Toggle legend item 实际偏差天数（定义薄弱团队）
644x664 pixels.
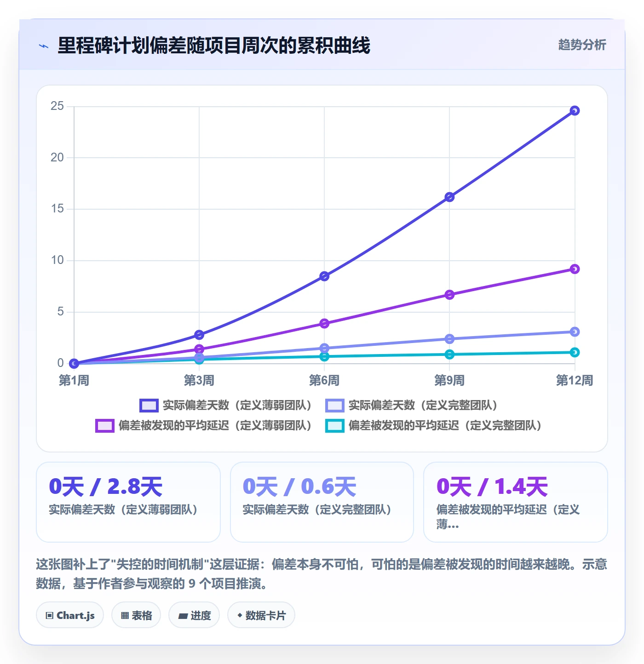(226, 405)
